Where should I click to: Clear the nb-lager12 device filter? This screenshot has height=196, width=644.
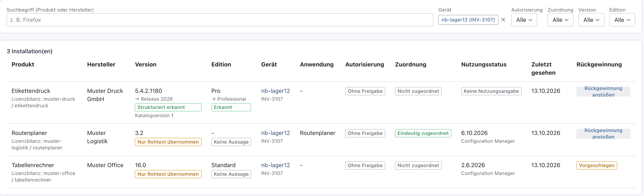click(x=503, y=20)
